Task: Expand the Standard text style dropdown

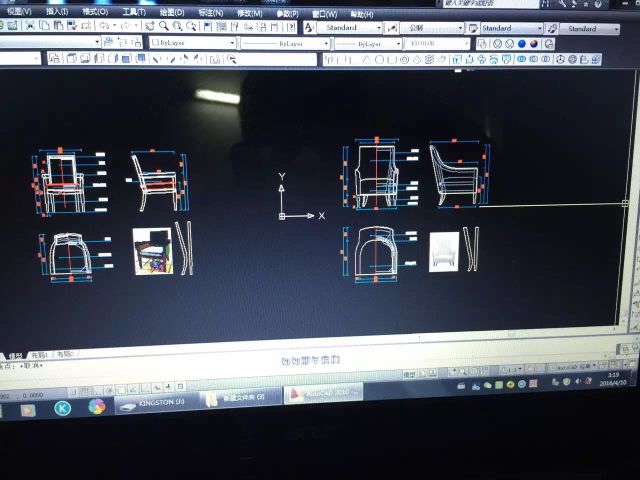Action: pyautogui.click(x=352, y=28)
